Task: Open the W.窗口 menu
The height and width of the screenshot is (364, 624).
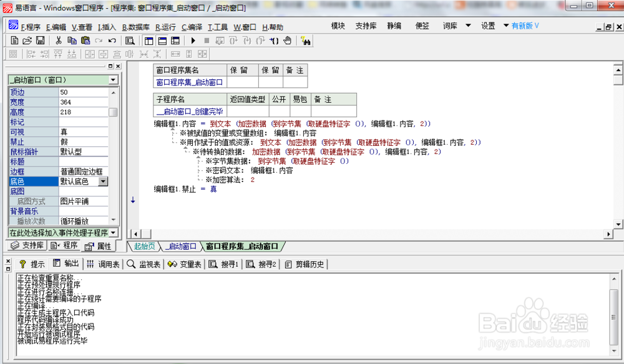Action: click(x=245, y=27)
